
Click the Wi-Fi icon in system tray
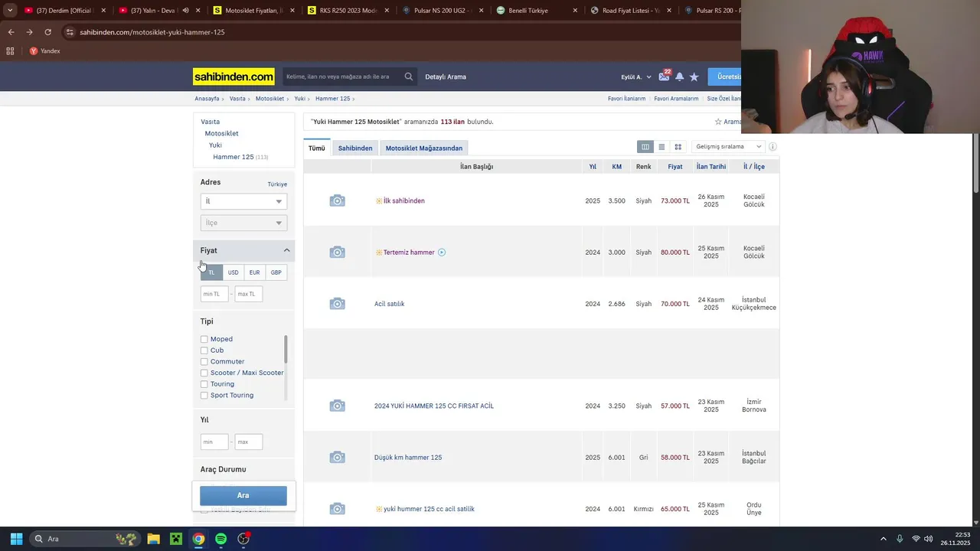click(x=916, y=539)
